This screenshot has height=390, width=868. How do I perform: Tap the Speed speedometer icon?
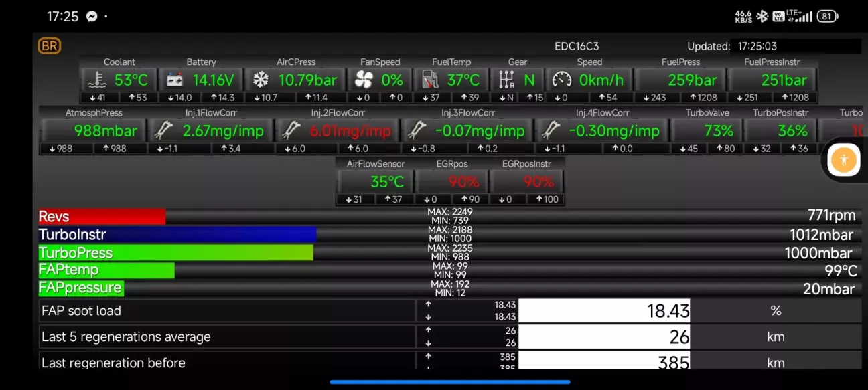[x=562, y=80]
